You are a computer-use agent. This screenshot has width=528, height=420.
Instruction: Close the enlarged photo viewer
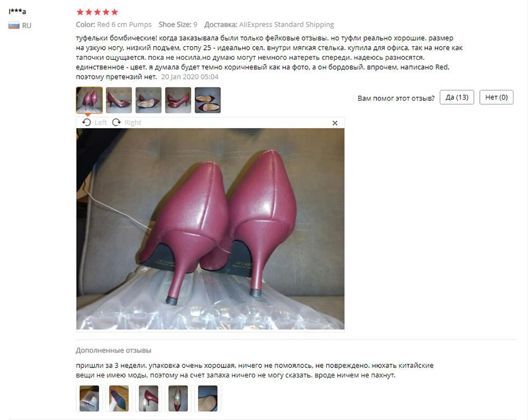(334, 123)
